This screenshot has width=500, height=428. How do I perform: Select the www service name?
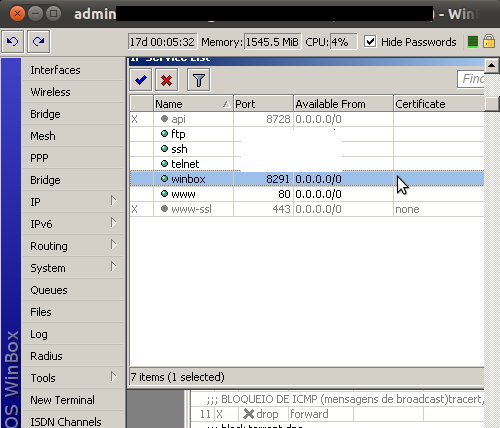click(183, 194)
